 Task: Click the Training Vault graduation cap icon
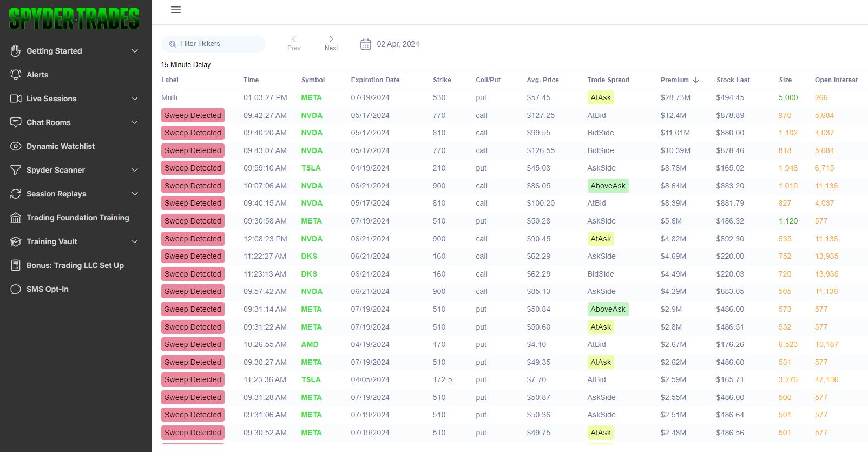coord(16,241)
